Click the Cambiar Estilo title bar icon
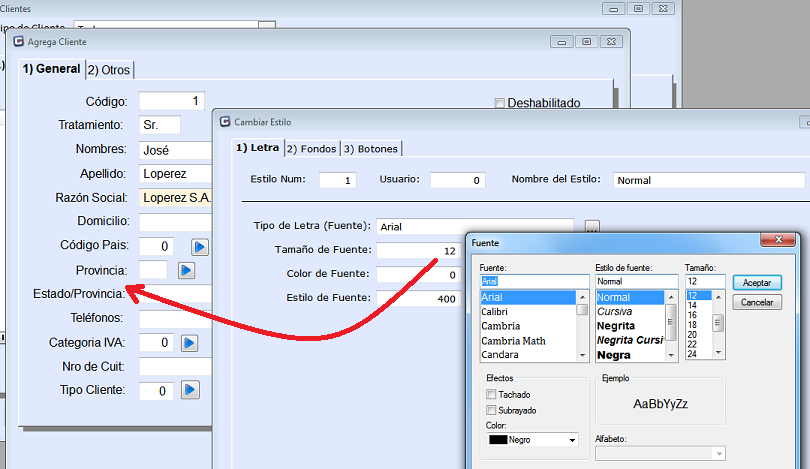This screenshot has width=810, height=469. (x=223, y=121)
